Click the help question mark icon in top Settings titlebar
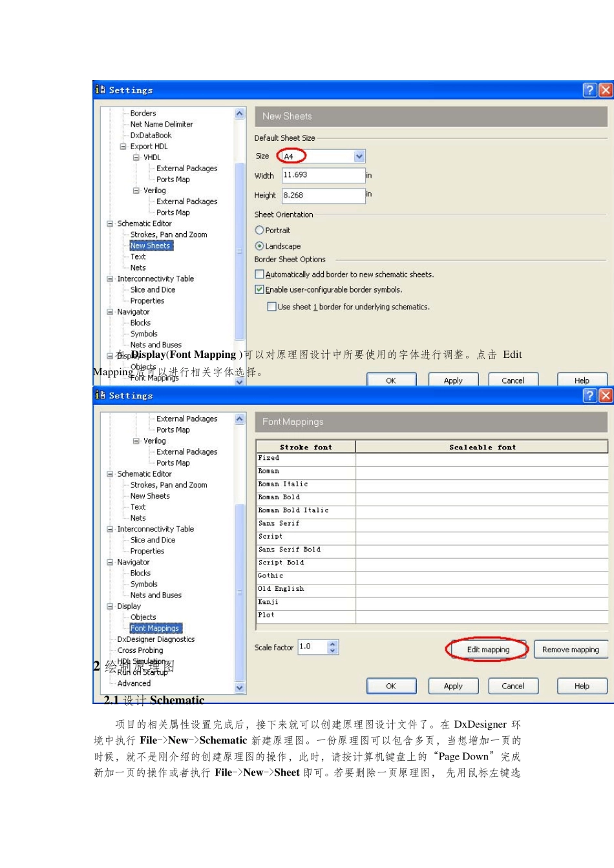This screenshot has height=868, width=614. point(589,90)
